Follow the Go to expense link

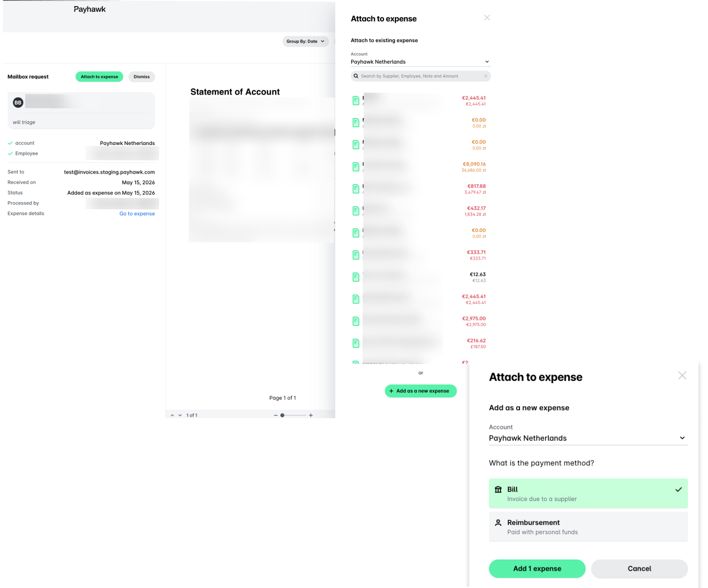(x=137, y=214)
